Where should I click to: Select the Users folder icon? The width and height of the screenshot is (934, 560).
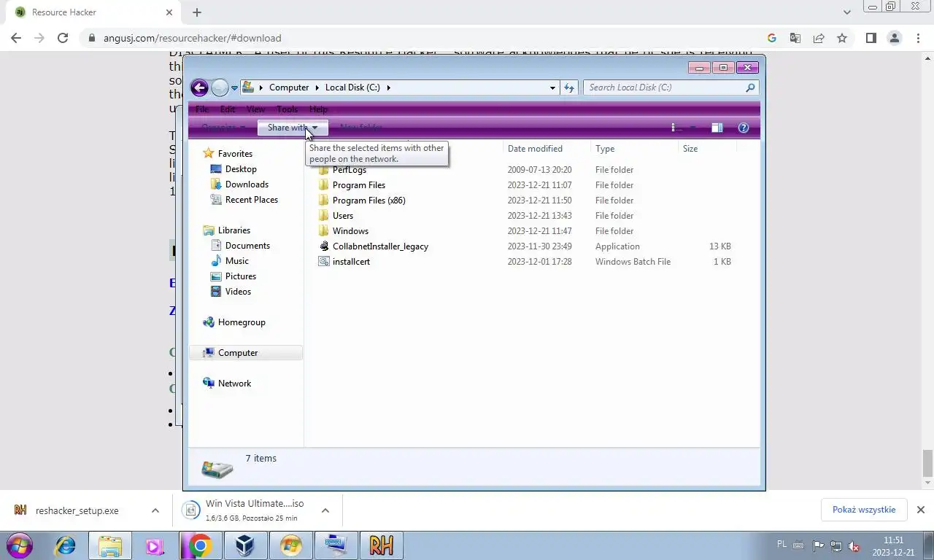(x=325, y=216)
